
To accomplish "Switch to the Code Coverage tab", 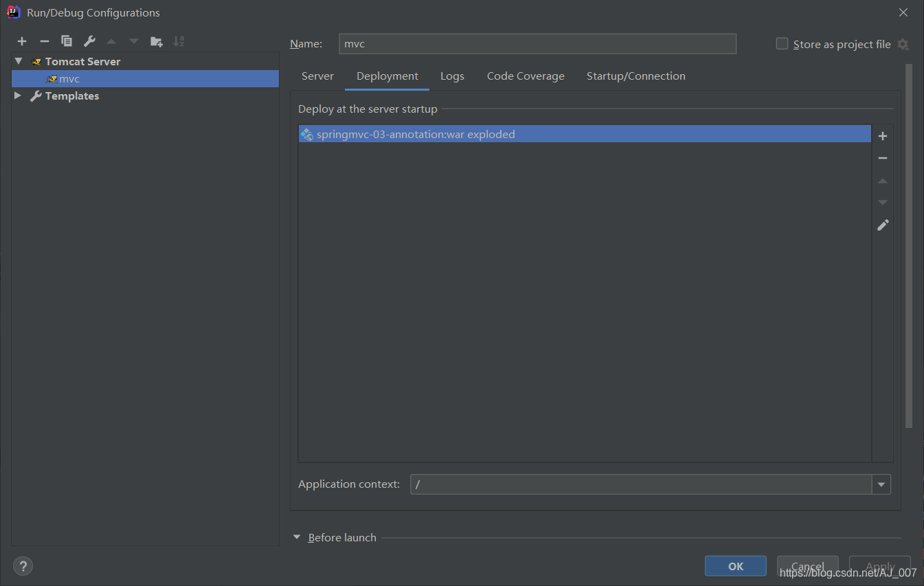I will point(526,76).
